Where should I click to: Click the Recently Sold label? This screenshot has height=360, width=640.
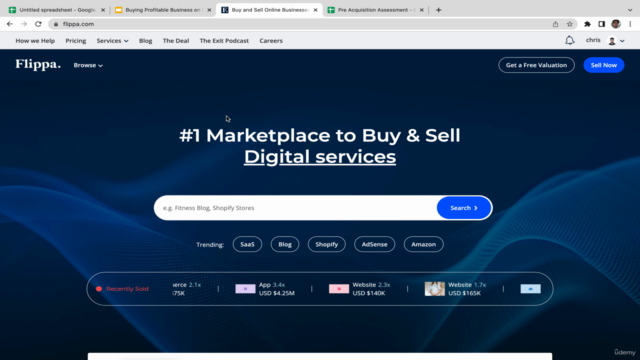coord(127,289)
